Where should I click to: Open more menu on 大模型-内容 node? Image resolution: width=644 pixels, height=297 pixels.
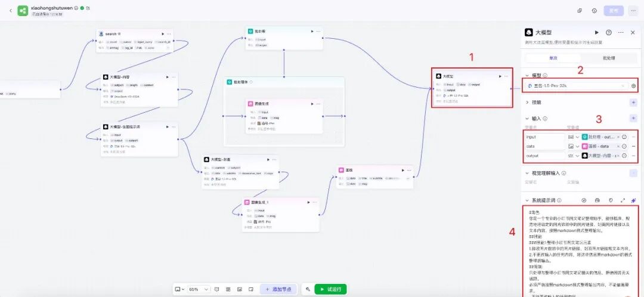(x=174, y=77)
